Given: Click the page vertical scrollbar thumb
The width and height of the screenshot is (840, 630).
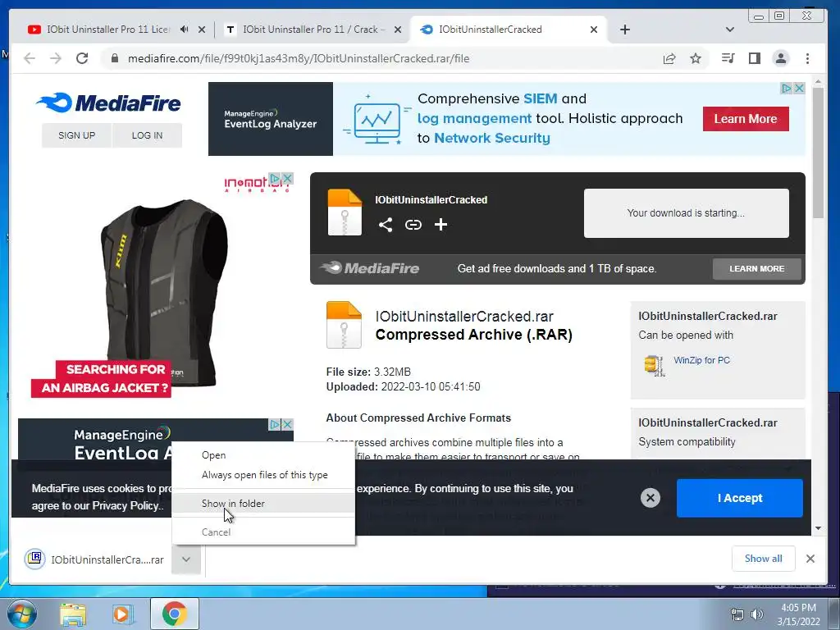Looking at the screenshot, I should [818, 153].
